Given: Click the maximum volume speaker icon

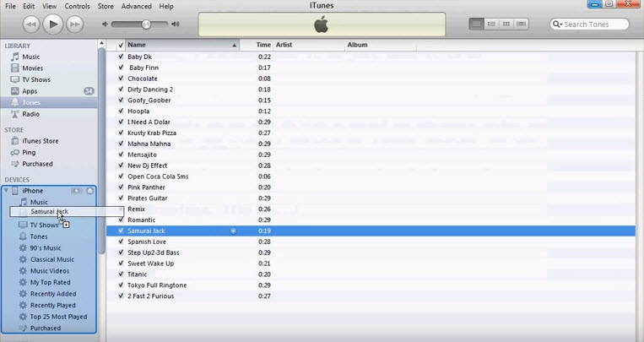Looking at the screenshot, I should click(176, 24).
